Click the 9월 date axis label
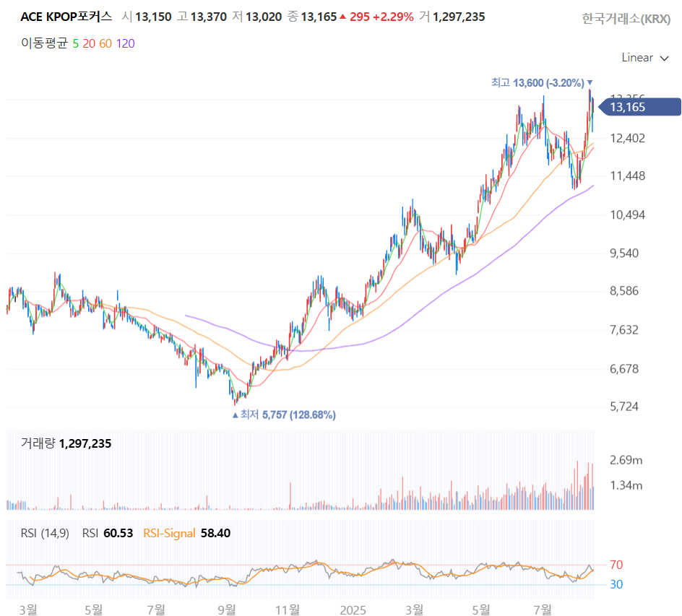This screenshot has height=616, width=682. [227, 610]
